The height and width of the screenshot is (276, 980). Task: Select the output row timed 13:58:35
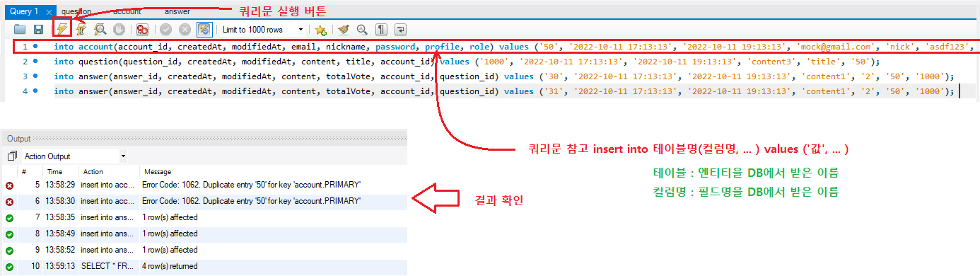(205, 217)
